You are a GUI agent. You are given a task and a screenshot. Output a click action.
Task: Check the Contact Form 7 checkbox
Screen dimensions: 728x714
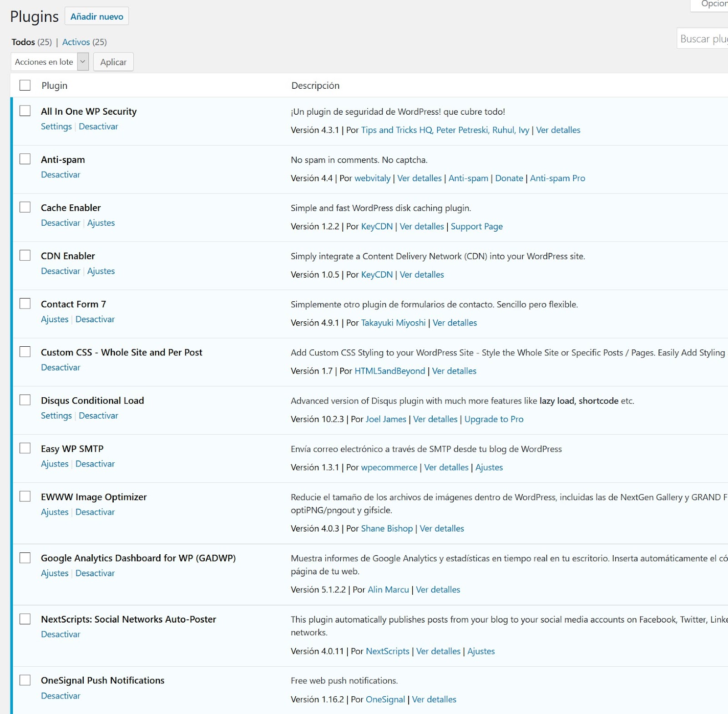pyautogui.click(x=25, y=304)
